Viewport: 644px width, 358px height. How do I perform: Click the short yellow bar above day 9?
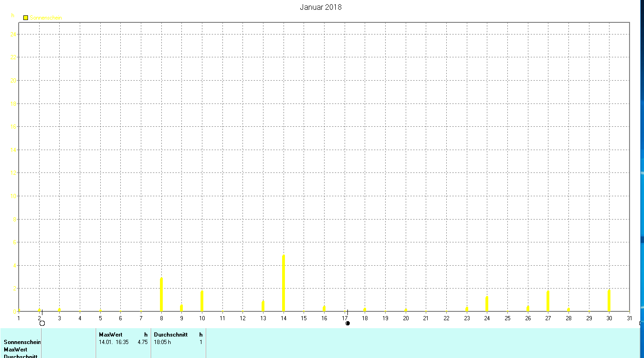click(181, 308)
